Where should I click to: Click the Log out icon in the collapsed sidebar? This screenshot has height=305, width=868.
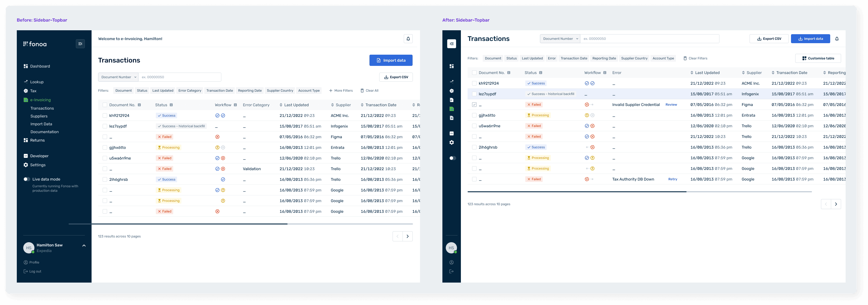pyautogui.click(x=451, y=271)
